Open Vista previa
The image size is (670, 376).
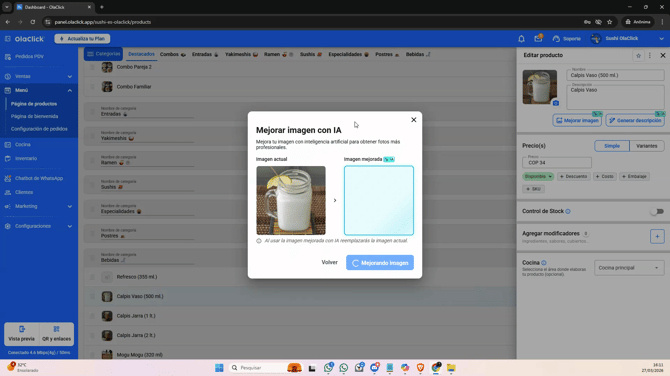(x=21, y=334)
